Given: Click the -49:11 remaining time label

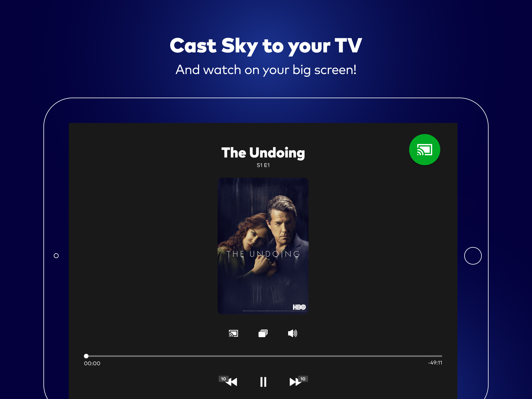Looking at the screenshot, I should coord(435,363).
